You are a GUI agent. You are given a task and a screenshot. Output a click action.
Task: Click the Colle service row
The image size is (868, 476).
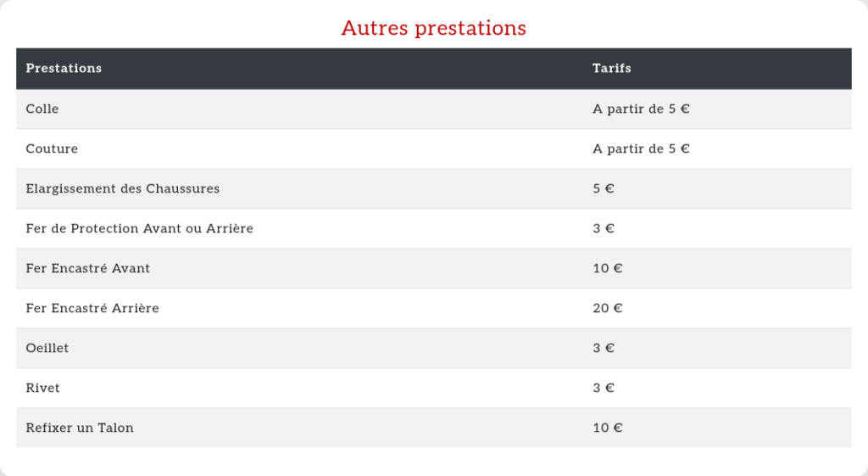click(x=42, y=109)
